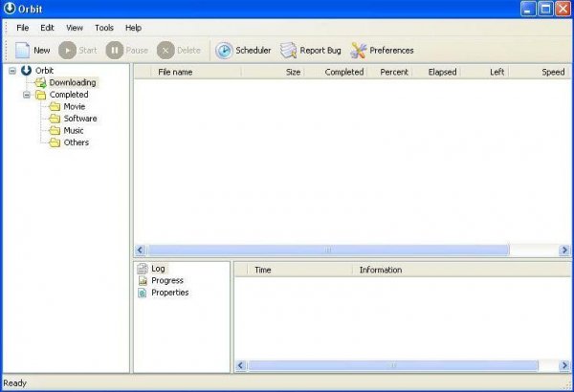The image size is (574, 392).
Task: Open the File menu
Action: 23,28
